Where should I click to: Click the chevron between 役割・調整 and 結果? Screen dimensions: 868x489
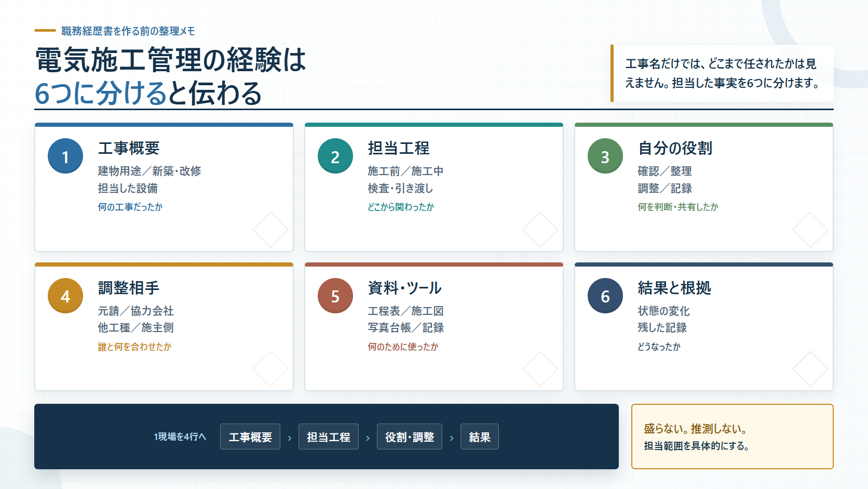click(x=451, y=438)
